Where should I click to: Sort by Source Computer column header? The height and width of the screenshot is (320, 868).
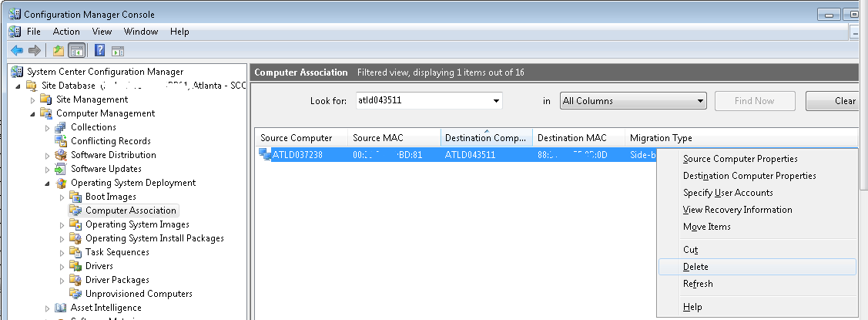[x=302, y=138]
